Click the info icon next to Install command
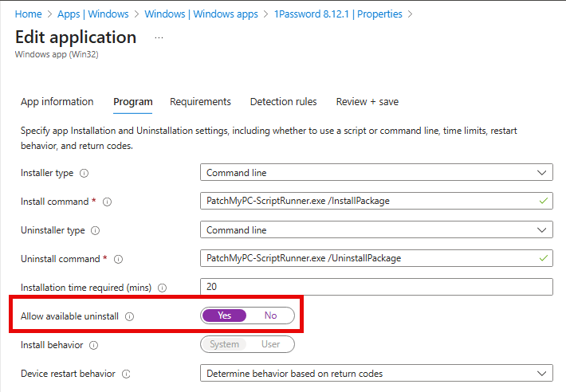Screen dimensions: 566x392 click(x=107, y=202)
